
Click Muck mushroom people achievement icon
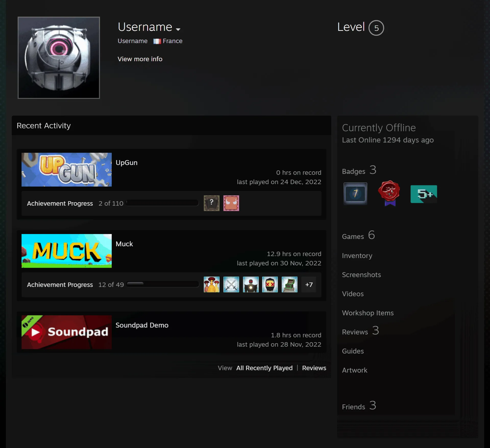pyautogui.click(x=212, y=285)
